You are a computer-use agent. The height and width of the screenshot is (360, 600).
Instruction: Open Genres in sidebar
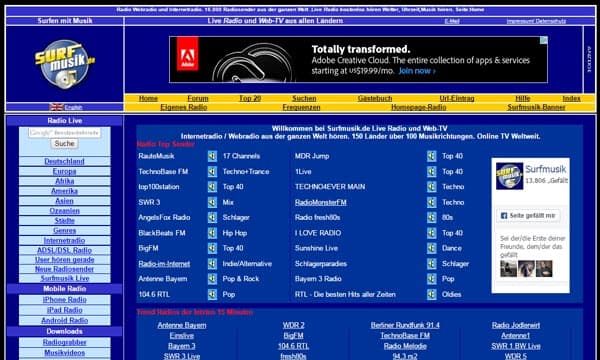coord(64,230)
